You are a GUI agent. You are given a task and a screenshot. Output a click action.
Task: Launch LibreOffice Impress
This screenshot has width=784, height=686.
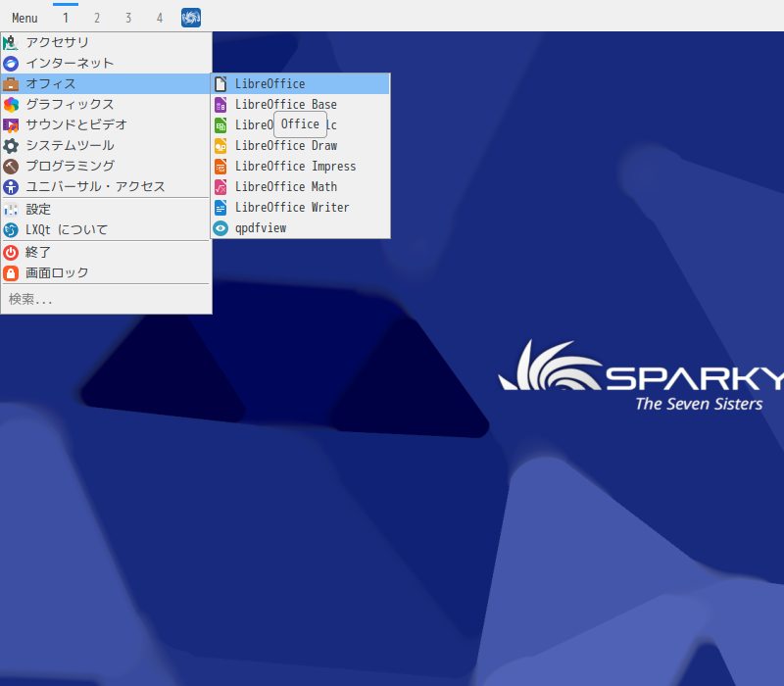pyautogui.click(x=300, y=166)
